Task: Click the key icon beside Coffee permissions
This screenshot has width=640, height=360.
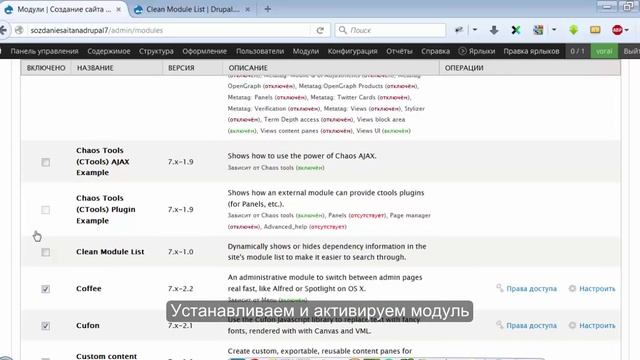Action: point(500,288)
